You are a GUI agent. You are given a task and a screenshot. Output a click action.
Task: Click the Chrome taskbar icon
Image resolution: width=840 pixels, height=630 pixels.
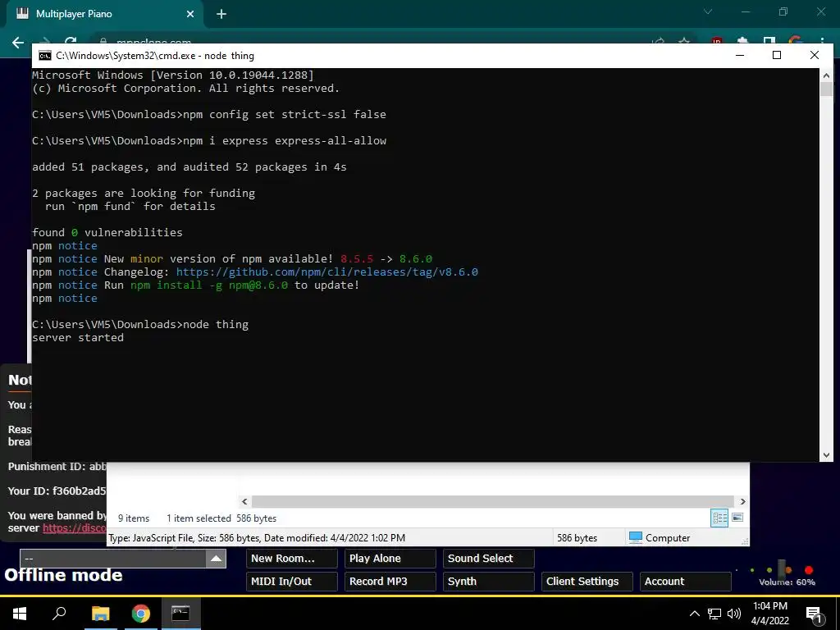point(140,614)
